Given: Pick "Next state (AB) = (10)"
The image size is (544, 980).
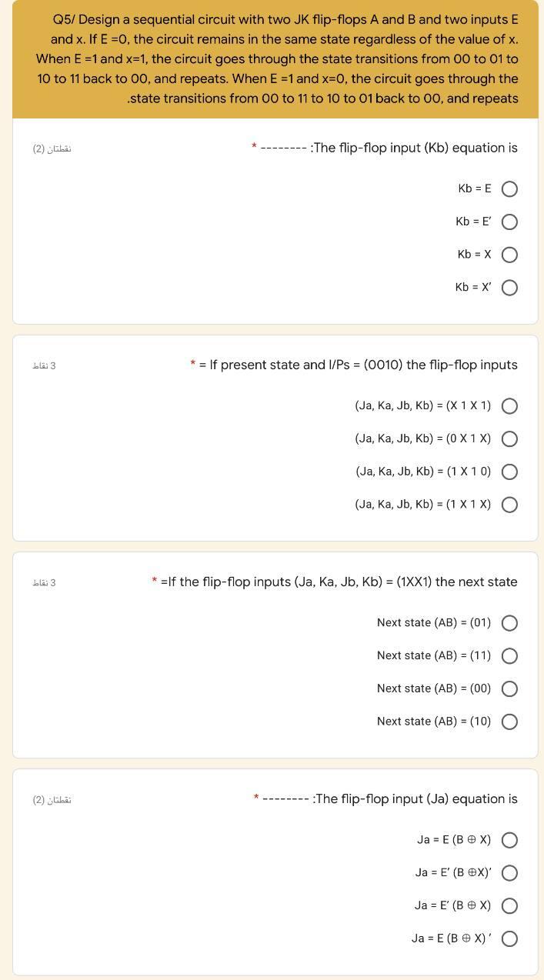Looking at the screenshot, I should click(x=509, y=722).
